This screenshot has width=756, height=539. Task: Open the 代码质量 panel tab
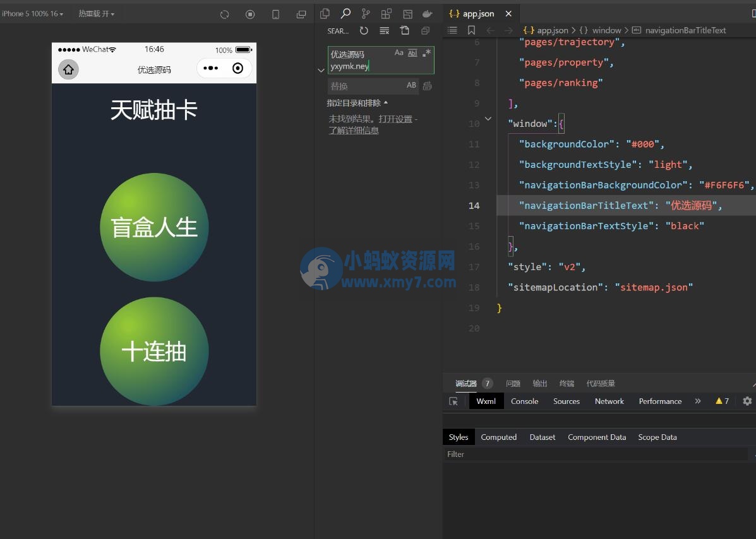(600, 384)
